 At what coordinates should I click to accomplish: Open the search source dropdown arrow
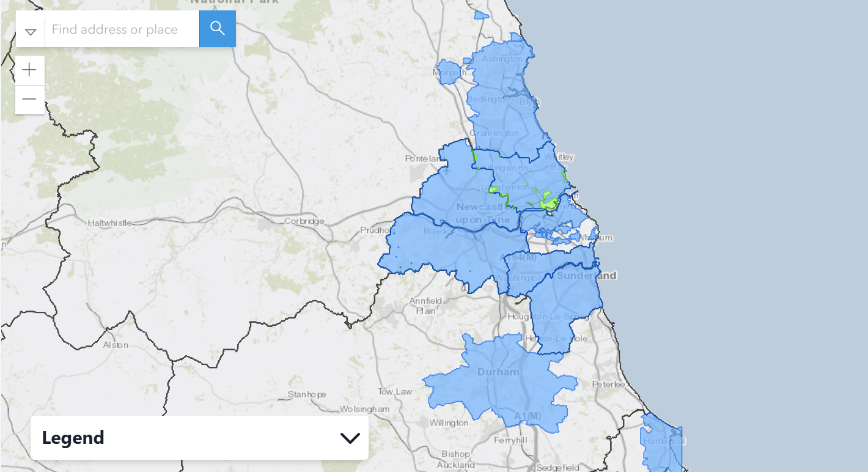click(x=31, y=31)
